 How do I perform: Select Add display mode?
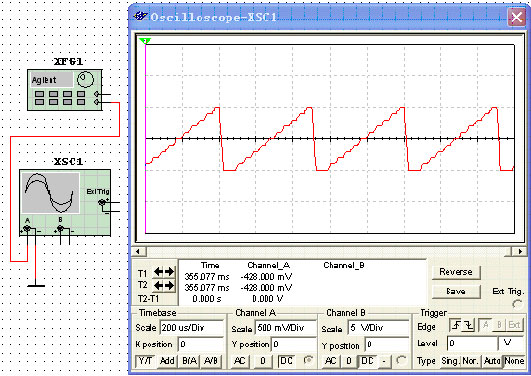click(x=167, y=361)
